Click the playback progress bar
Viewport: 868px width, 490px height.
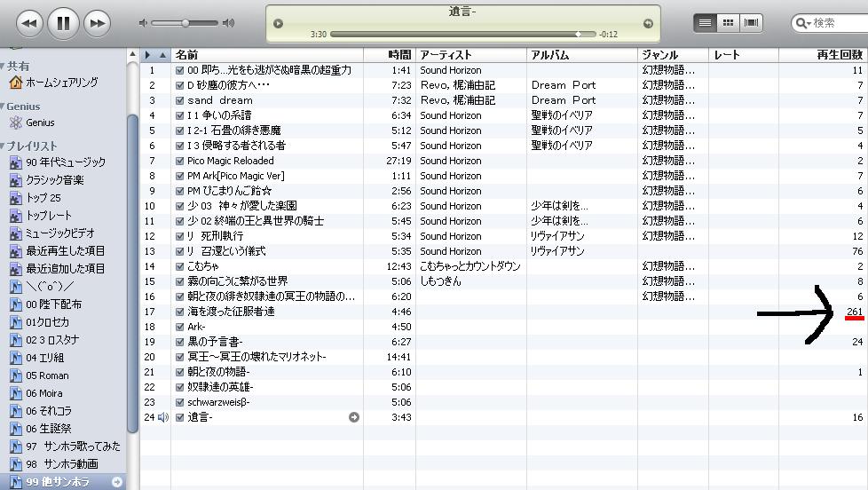(x=462, y=35)
